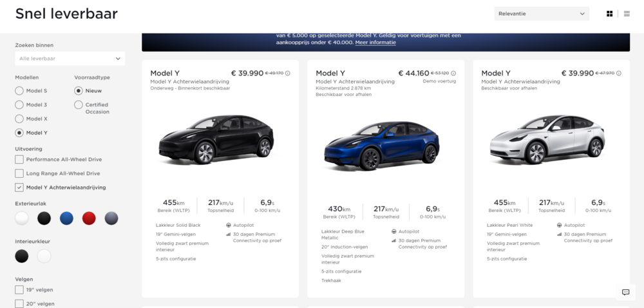This screenshot has height=308, width=644.
Task: Select the Model S radio button
Action: point(19,91)
